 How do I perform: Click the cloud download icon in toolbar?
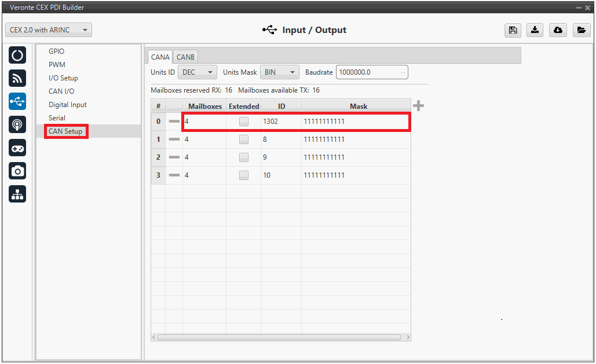(558, 30)
